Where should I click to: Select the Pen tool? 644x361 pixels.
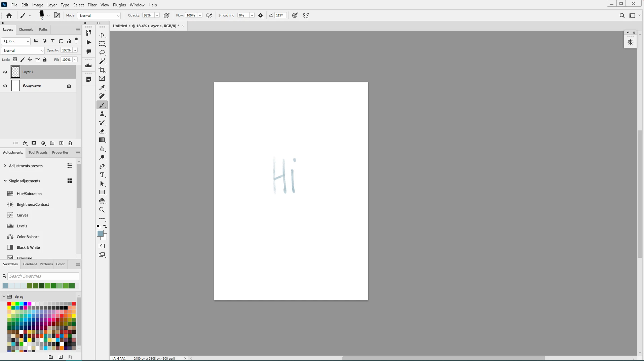(x=102, y=166)
